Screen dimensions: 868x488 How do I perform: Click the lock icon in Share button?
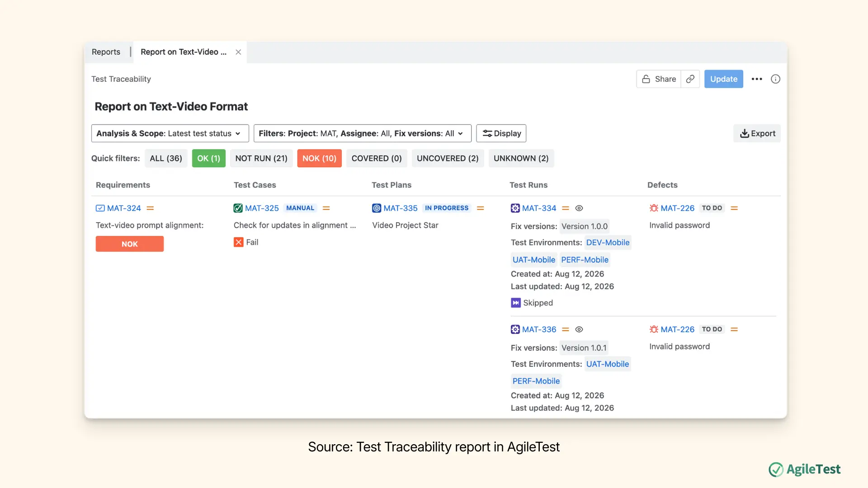pos(646,79)
